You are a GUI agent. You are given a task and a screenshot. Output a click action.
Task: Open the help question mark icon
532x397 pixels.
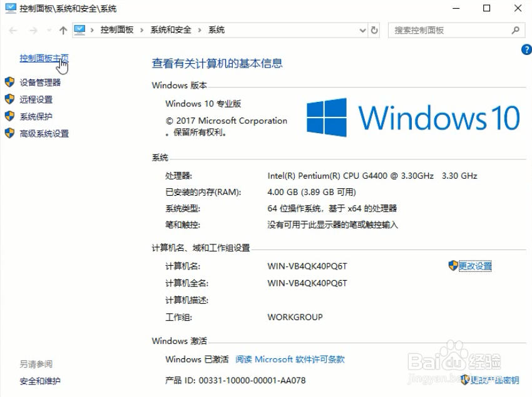[x=526, y=49]
